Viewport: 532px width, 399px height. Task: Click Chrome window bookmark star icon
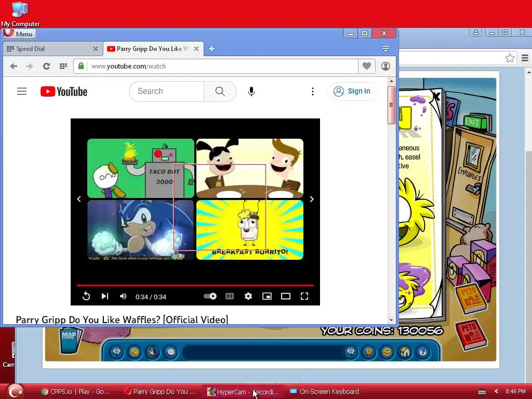click(510, 58)
